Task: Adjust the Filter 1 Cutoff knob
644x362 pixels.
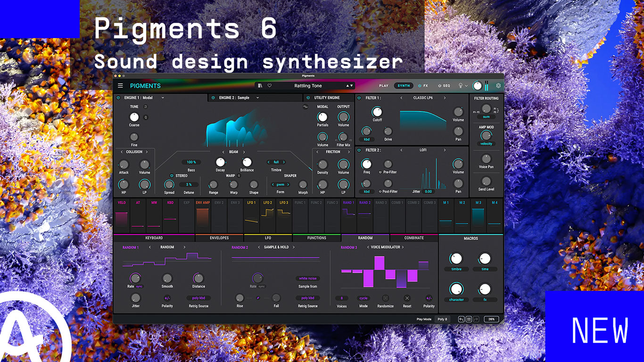Action: pyautogui.click(x=377, y=112)
